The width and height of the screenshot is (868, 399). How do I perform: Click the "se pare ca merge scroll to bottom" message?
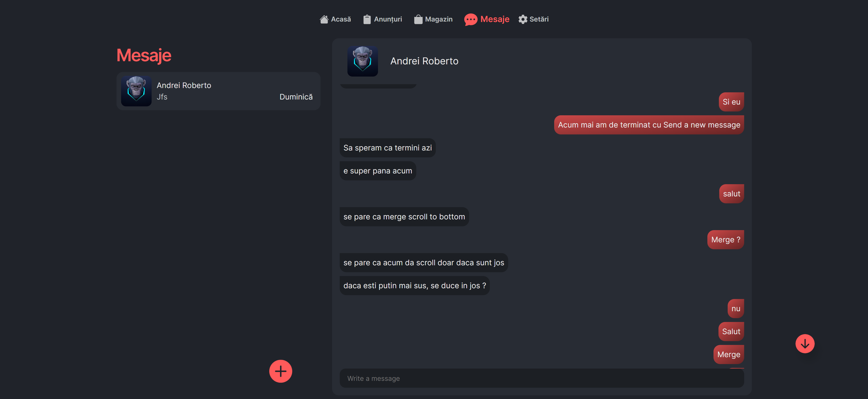click(x=404, y=217)
